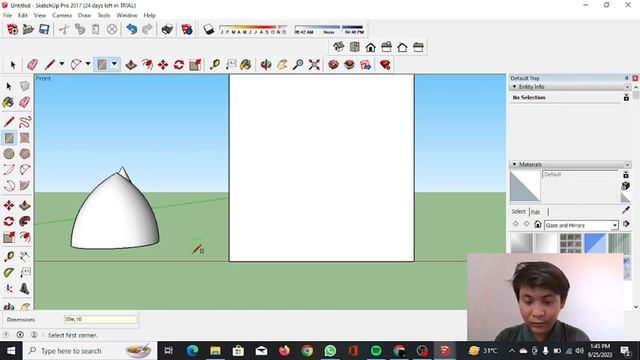Open the Shapes tool dropdown arrow

click(x=114, y=64)
